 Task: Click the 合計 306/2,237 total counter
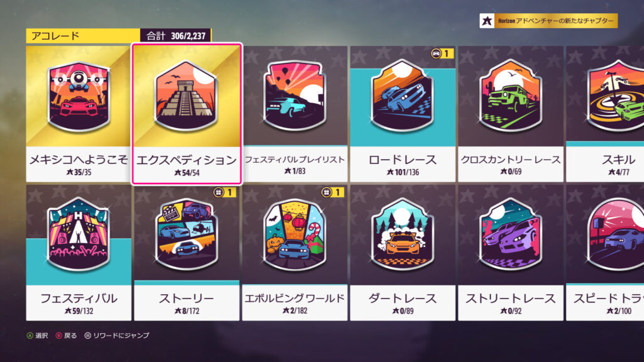pyautogui.click(x=176, y=36)
